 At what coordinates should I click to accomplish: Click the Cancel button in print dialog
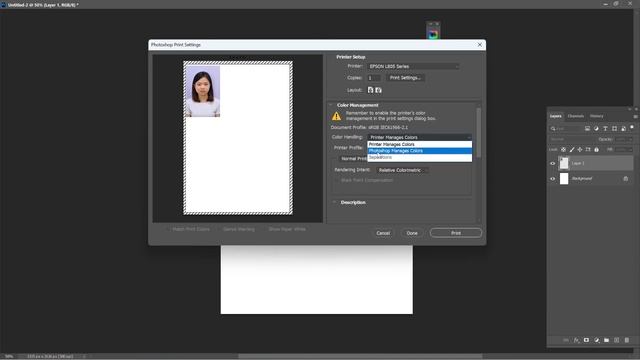click(x=383, y=233)
